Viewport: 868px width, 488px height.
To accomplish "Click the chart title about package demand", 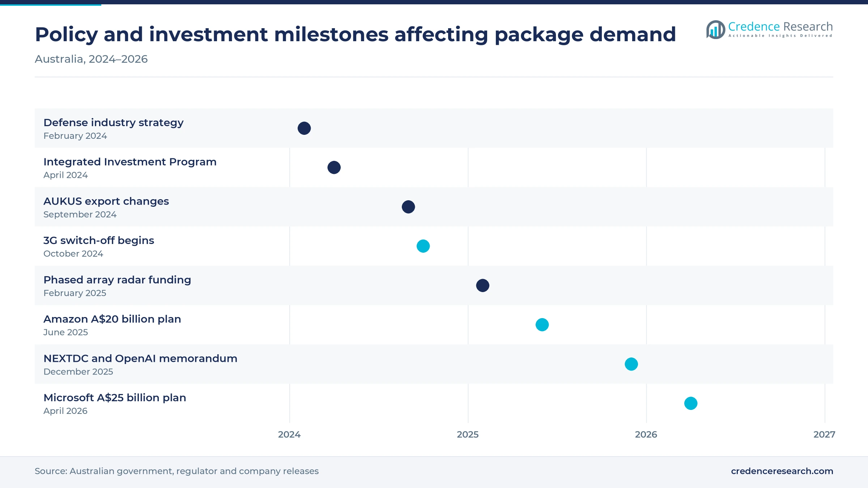I will pos(356,35).
